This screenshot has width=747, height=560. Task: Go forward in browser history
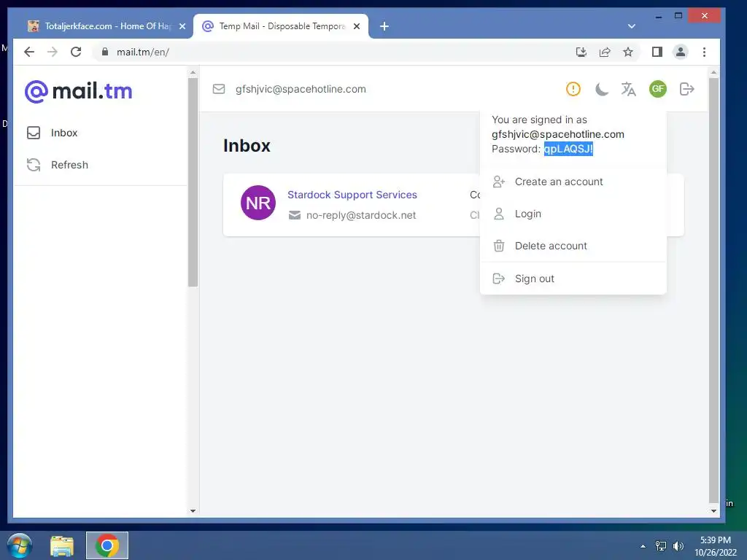point(53,52)
